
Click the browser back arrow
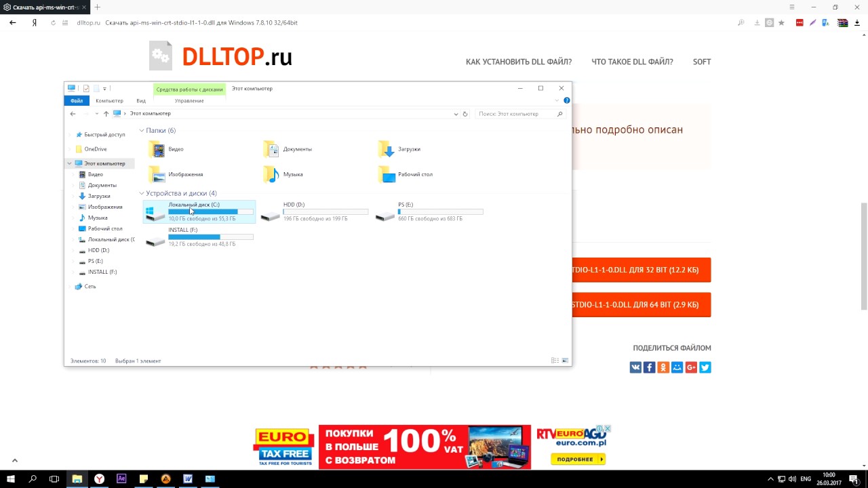[x=12, y=22]
